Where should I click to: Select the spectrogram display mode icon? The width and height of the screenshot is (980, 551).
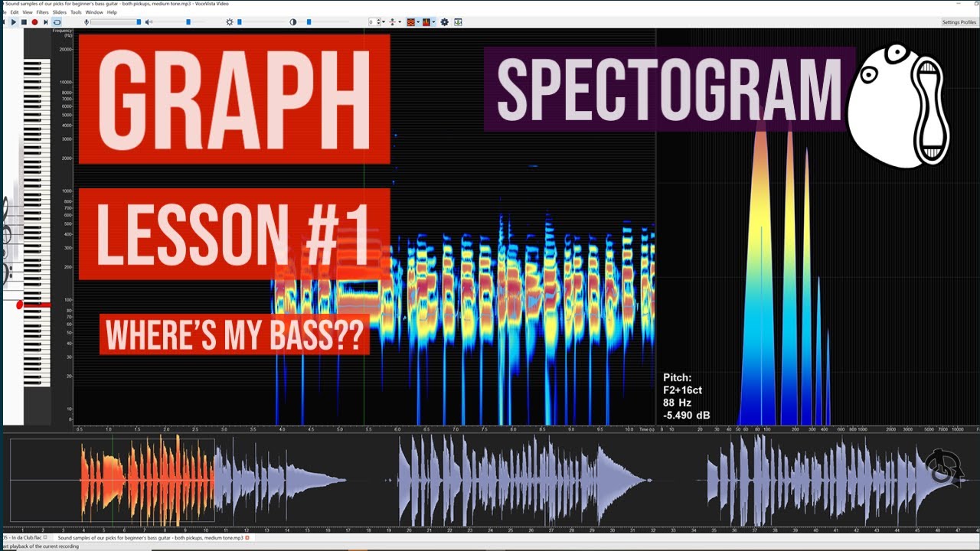coord(410,22)
